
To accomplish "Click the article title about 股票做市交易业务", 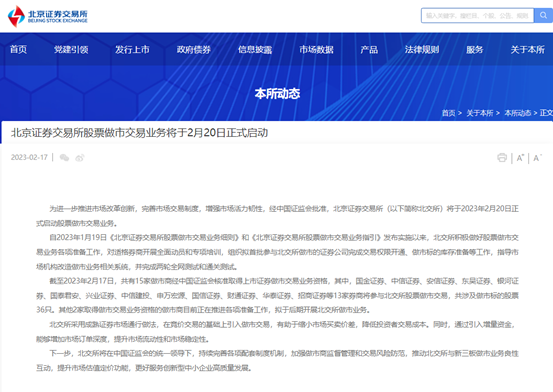I will coord(140,133).
